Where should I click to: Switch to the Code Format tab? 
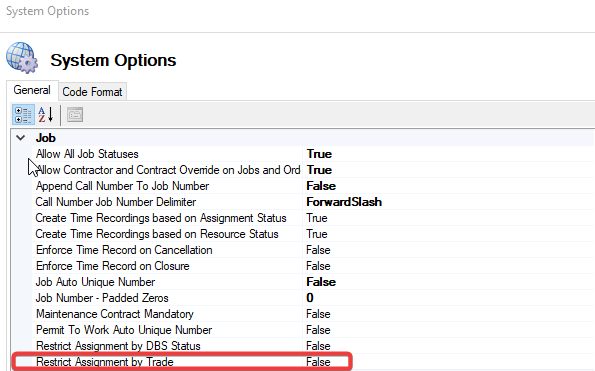[92, 92]
